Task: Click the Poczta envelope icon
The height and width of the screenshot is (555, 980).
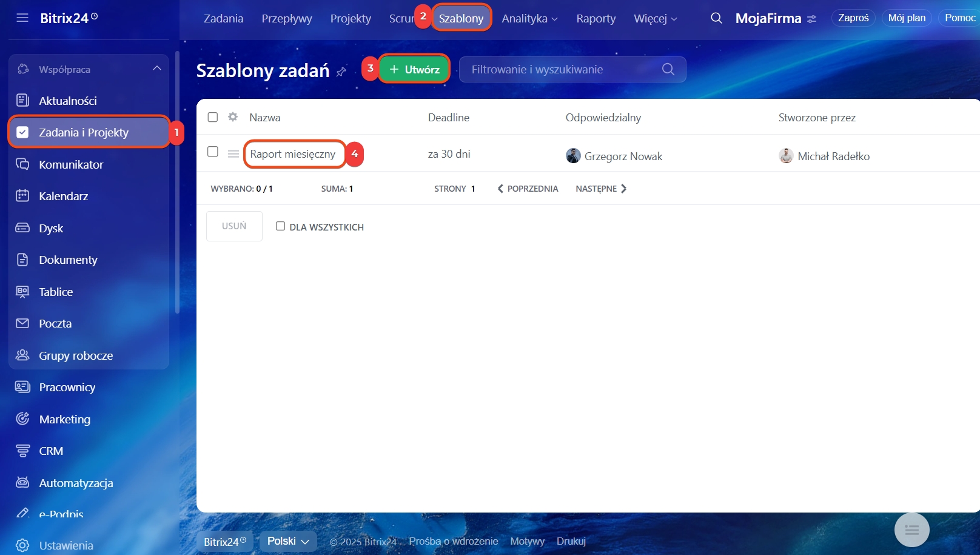Action: pyautogui.click(x=22, y=323)
